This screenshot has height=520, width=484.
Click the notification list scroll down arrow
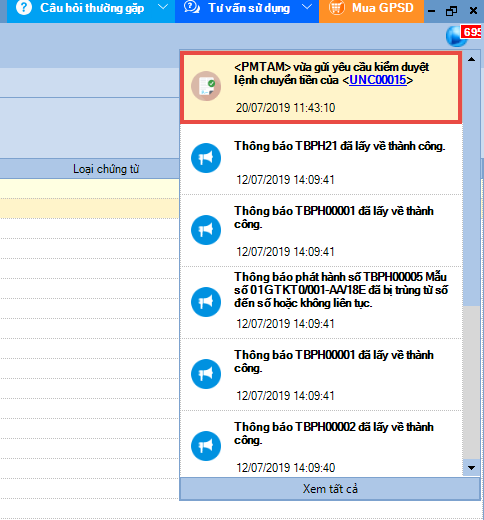[x=471, y=468]
